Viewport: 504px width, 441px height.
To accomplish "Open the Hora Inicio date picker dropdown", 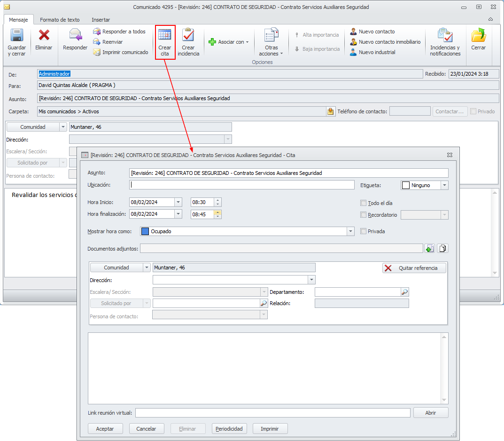I will coord(178,202).
